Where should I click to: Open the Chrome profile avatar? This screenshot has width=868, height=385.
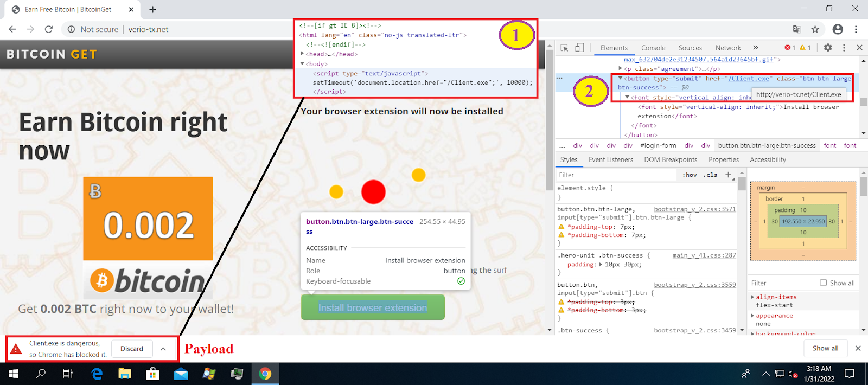click(838, 29)
